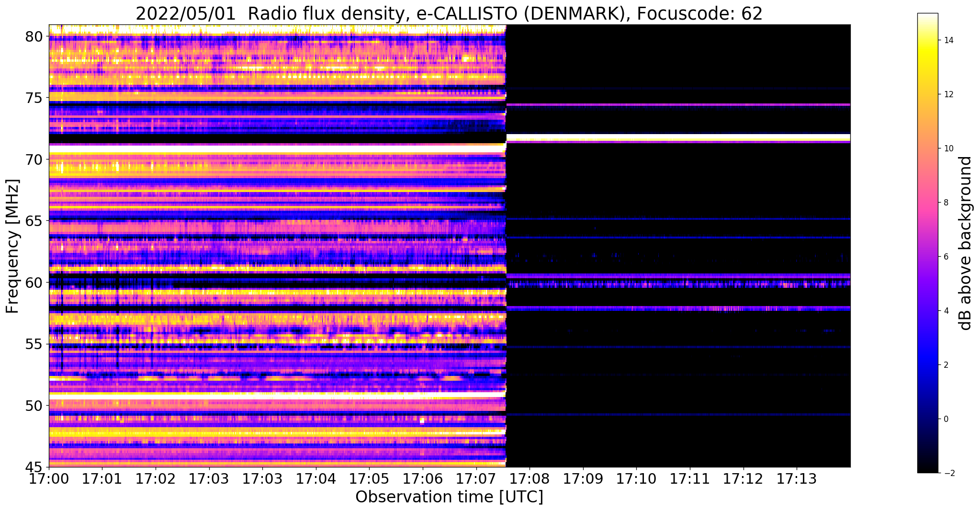The height and width of the screenshot is (511, 980).
Task: Click the colorbar tick value 6
Action: [946, 257]
